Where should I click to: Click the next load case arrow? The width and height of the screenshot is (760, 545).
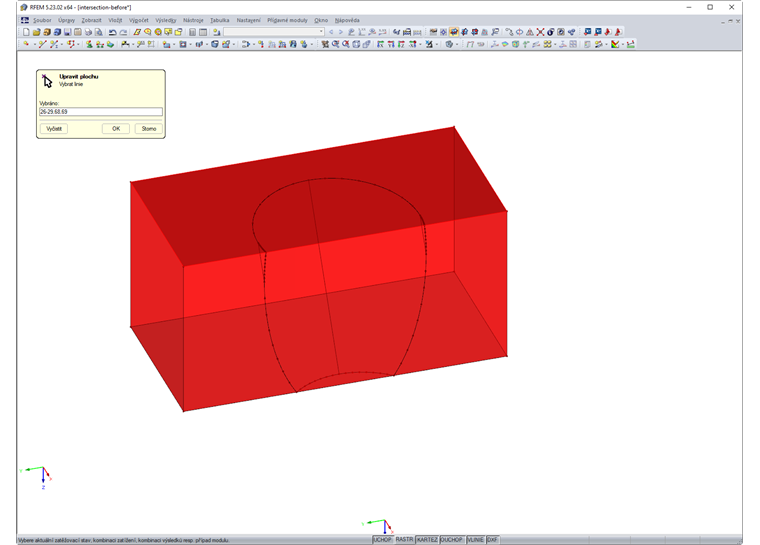coord(341,32)
